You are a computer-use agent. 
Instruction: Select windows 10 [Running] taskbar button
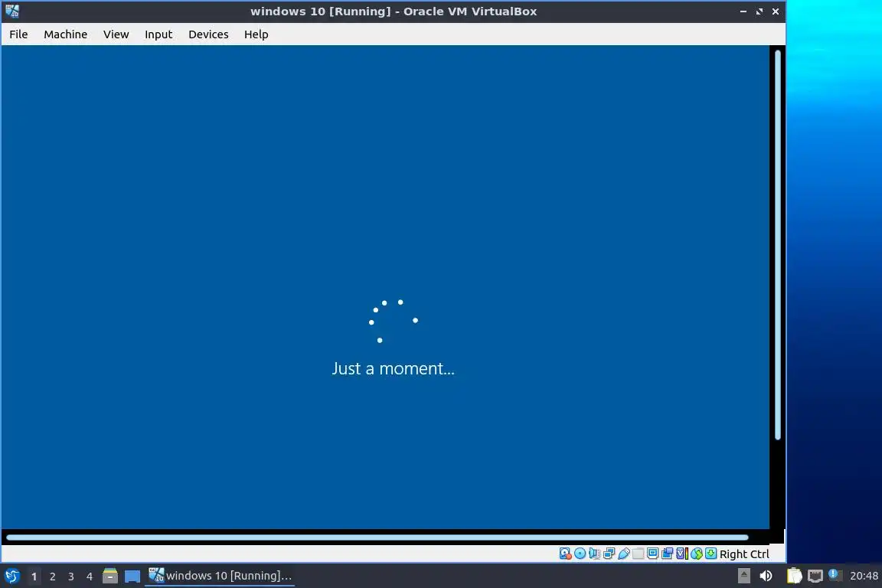tap(220, 576)
